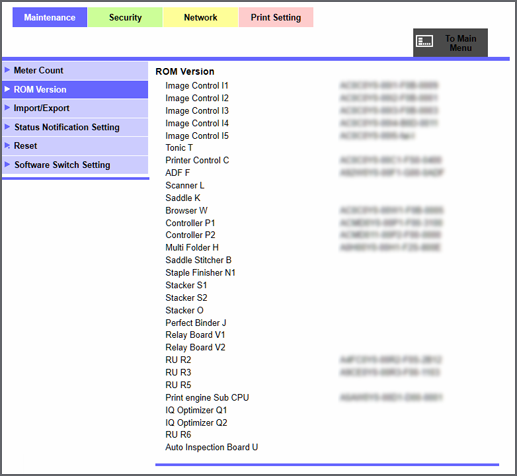
Task: Click the Perfect Binder J label
Action: pyautogui.click(x=196, y=323)
